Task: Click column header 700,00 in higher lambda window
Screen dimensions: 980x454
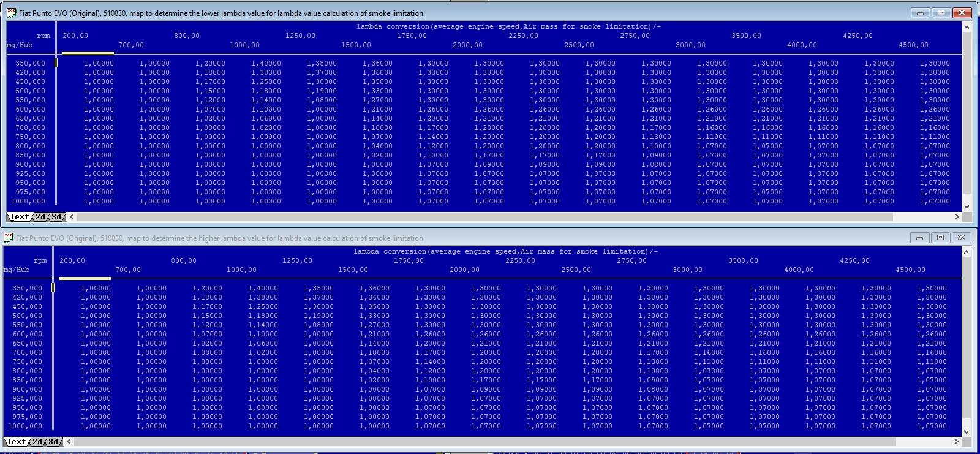Action: pyautogui.click(x=128, y=270)
